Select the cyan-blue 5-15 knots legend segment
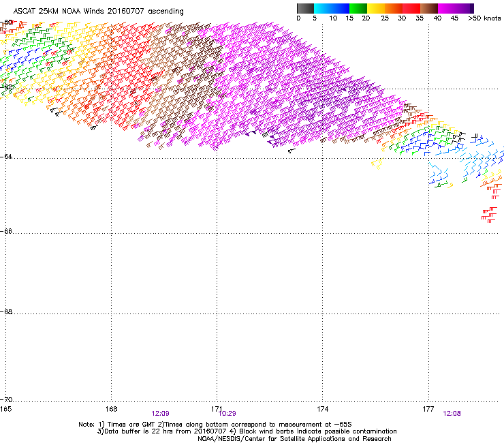The height and width of the screenshot is (443, 504). [332, 8]
